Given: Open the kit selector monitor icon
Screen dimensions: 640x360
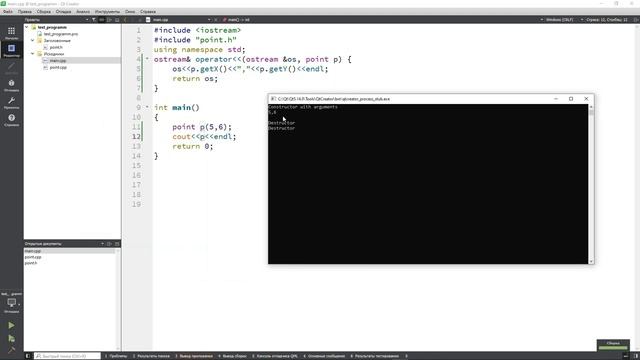Looking at the screenshot, I should click(x=11, y=302).
